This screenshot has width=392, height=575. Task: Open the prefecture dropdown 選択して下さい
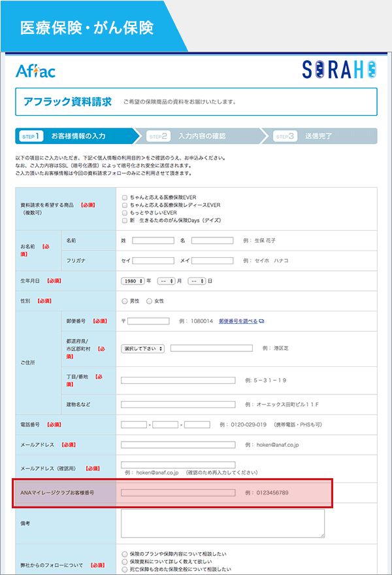tap(142, 349)
